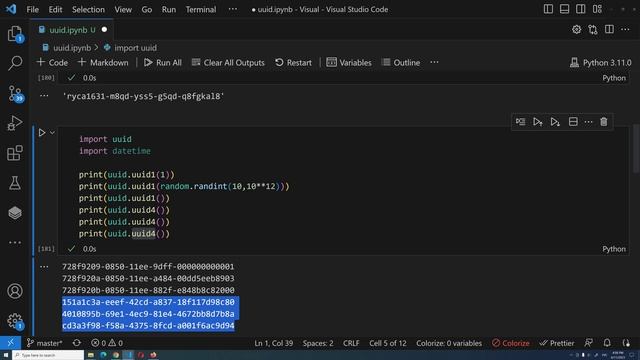Viewport: 640px width, 360px height.
Task: Open the File menu
Action: 32,9
